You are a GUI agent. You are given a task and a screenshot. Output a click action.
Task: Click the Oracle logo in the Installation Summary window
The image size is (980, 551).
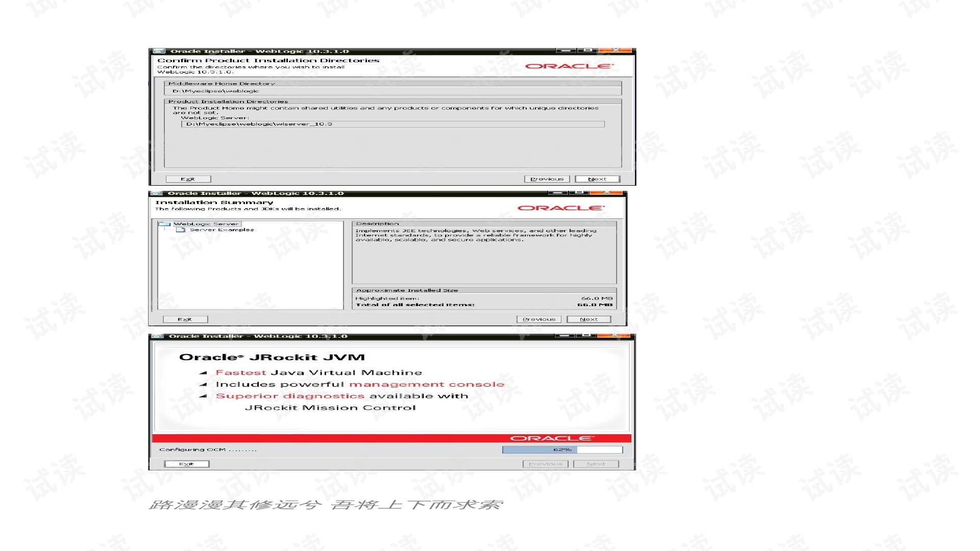click(x=561, y=208)
